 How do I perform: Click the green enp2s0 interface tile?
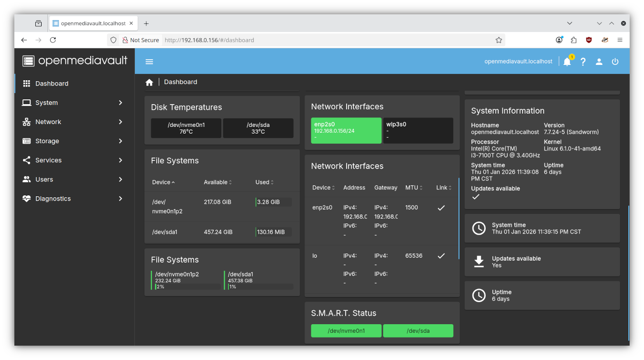346,130
